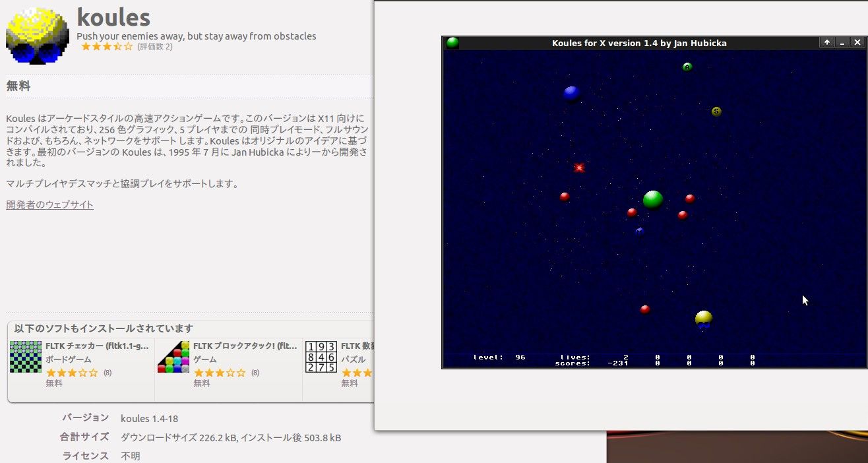Image resolution: width=868 pixels, height=463 pixels.
Task: Open the FLTK チェッカー title text
Action: [97, 346]
